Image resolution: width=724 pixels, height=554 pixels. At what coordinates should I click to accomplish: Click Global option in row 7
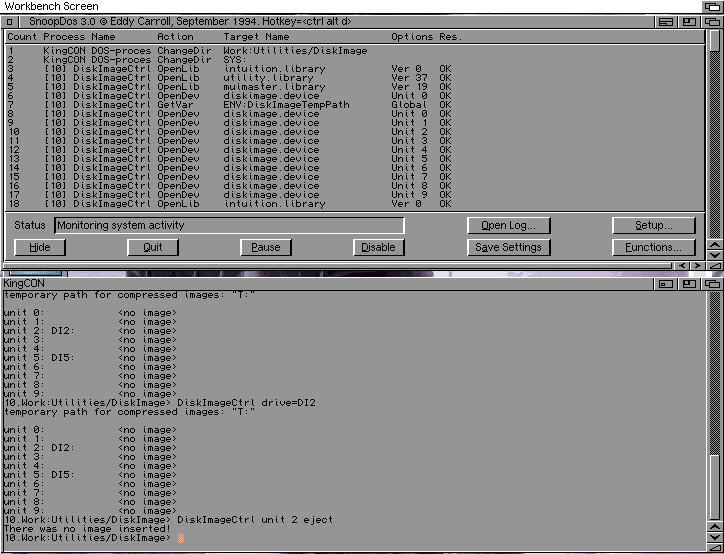tap(409, 105)
